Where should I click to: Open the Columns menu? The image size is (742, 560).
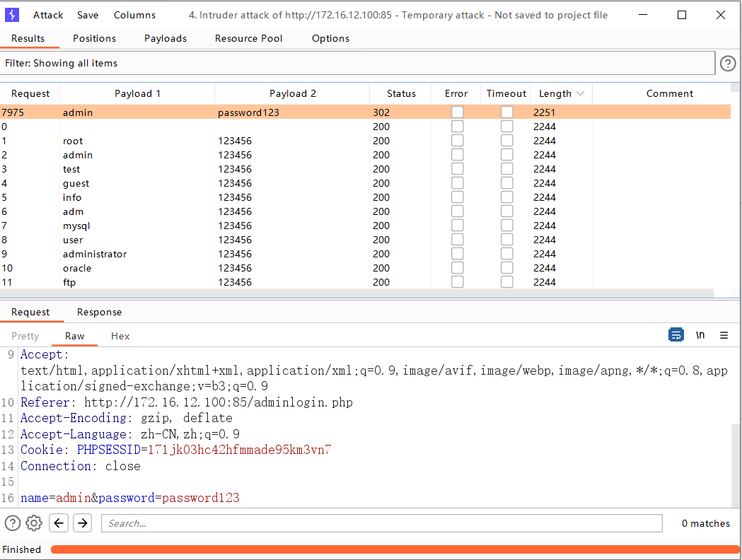click(x=135, y=15)
